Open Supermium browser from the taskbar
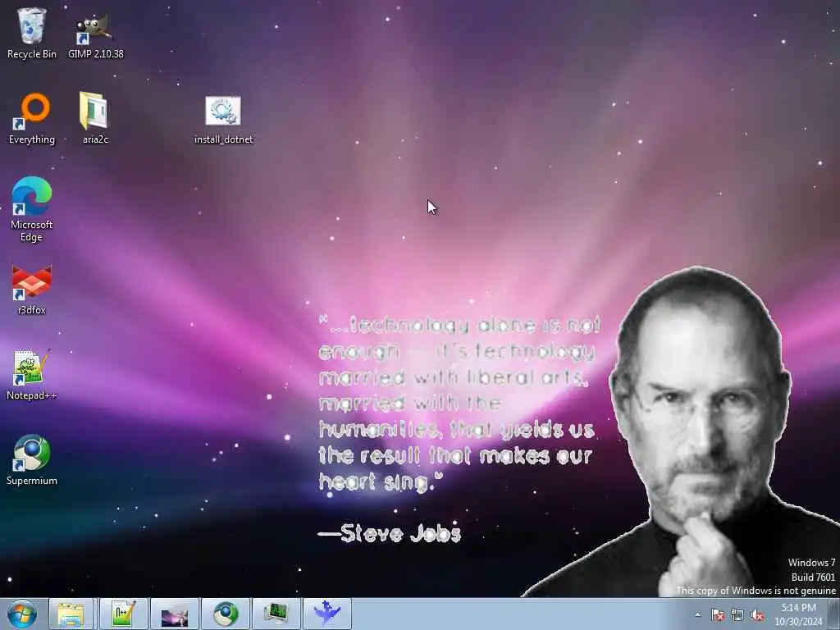This screenshot has height=630, width=840. (226, 614)
